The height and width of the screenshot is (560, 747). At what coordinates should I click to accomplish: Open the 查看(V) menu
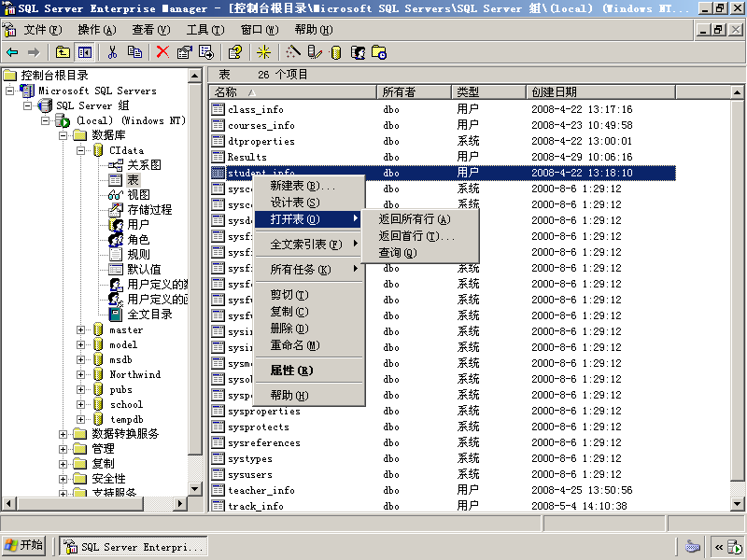coord(151,30)
